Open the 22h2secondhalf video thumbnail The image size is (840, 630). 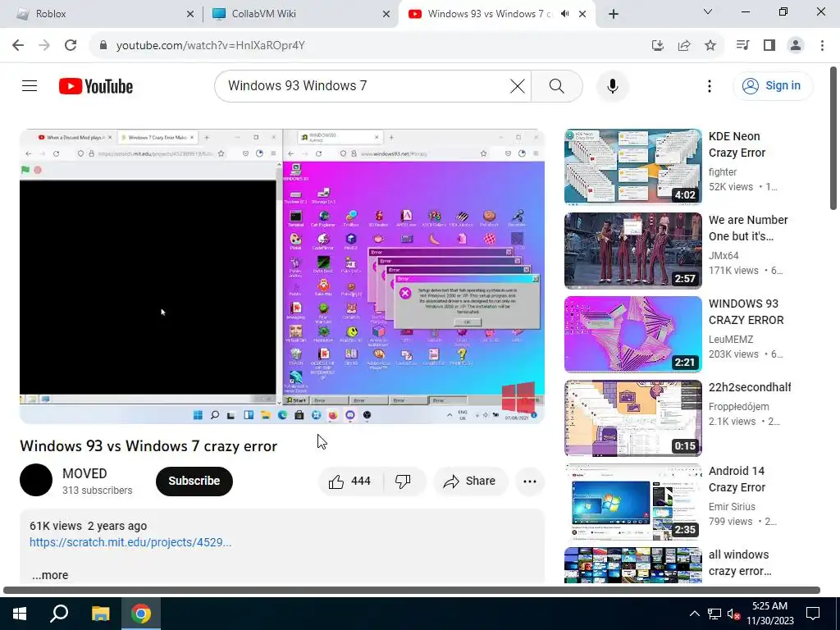tap(632, 418)
